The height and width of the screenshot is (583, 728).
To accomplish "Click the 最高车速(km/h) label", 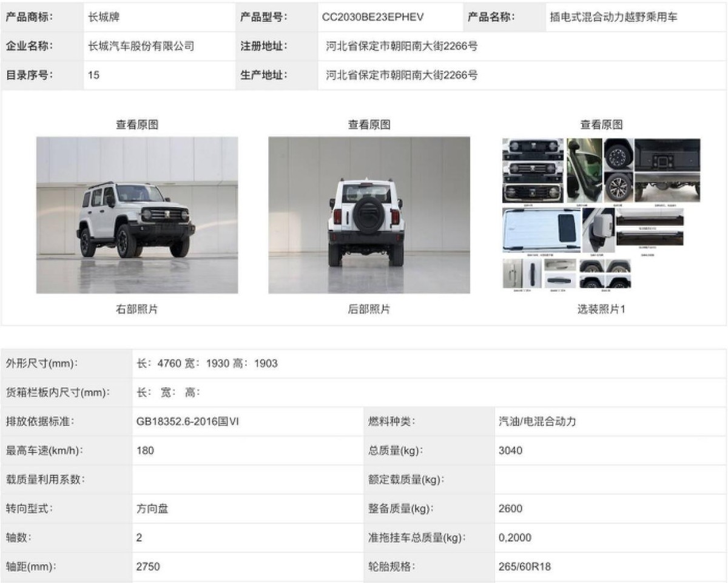I will point(45,451).
